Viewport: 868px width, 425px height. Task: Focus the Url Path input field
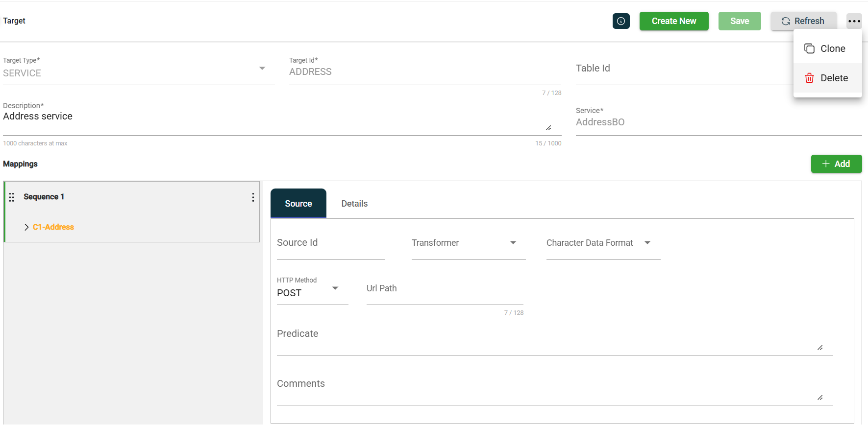point(445,293)
